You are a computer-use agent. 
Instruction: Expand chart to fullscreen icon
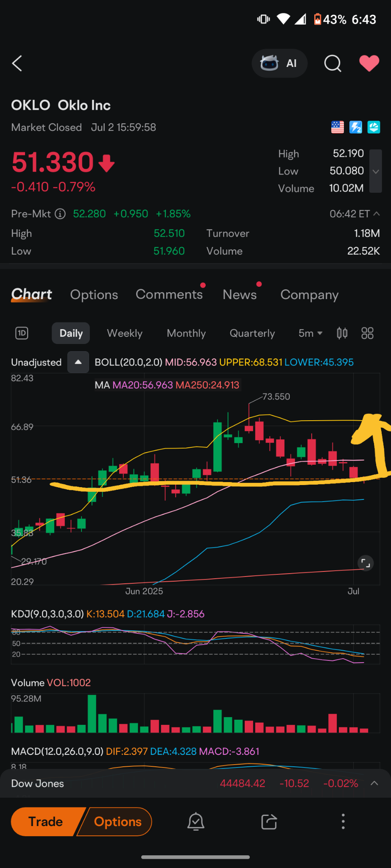(366, 563)
